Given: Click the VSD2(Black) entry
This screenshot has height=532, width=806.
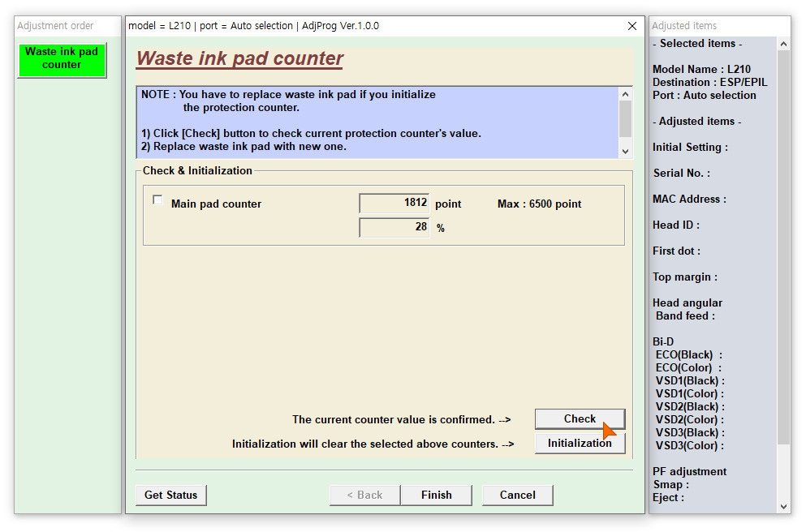Looking at the screenshot, I should click(x=690, y=406).
